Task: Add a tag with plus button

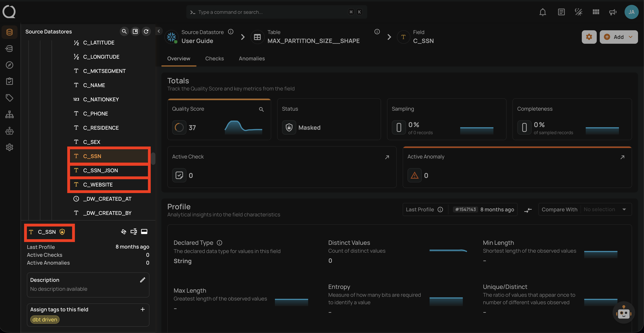Action: click(x=143, y=309)
